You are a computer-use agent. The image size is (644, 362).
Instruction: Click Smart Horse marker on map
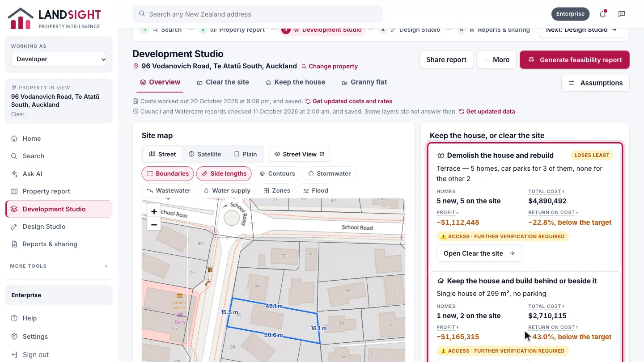coord(180,296)
